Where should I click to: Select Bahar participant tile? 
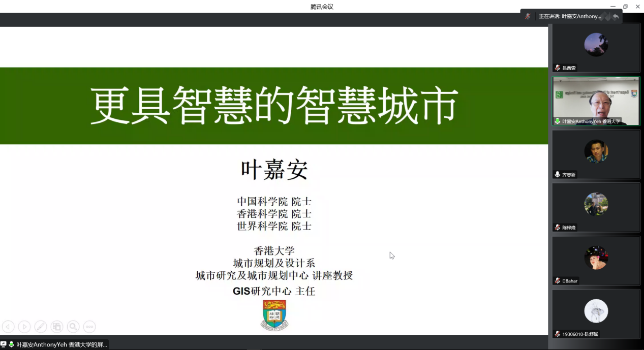(x=596, y=260)
